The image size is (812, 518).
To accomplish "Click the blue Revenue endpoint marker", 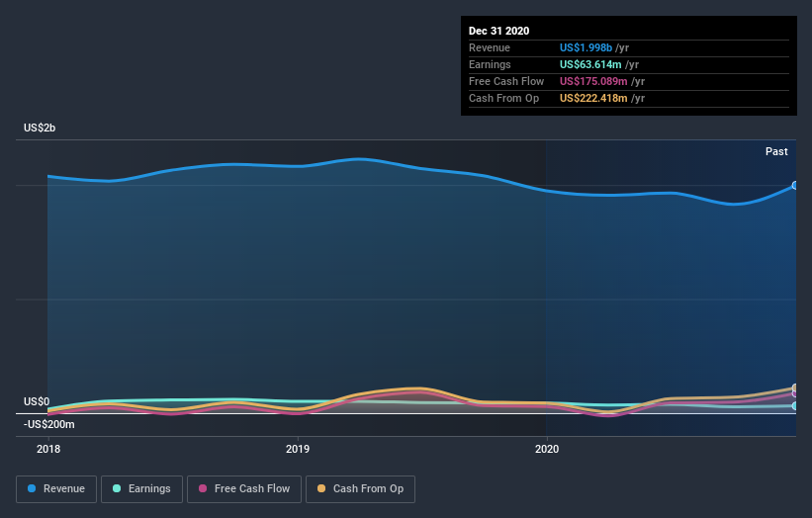I will 795,185.
